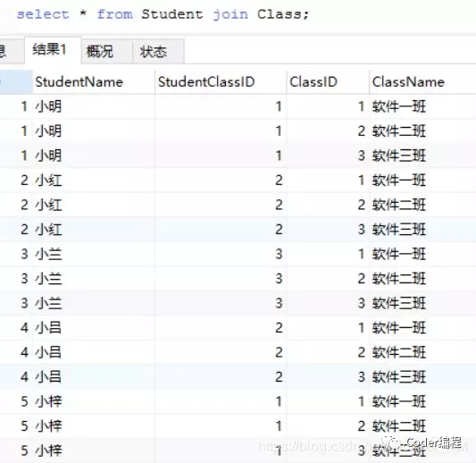The height and width of the screenshot is (463, 476).
Task: Select 小红 cell in the 软件二班 row
Action: pyautogui.click(x=94, y=205)
